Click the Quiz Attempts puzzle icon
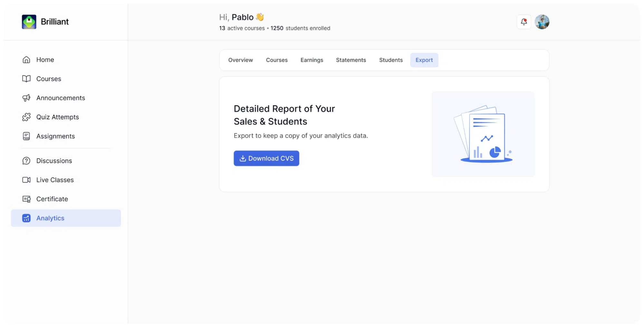 (26, 117)
